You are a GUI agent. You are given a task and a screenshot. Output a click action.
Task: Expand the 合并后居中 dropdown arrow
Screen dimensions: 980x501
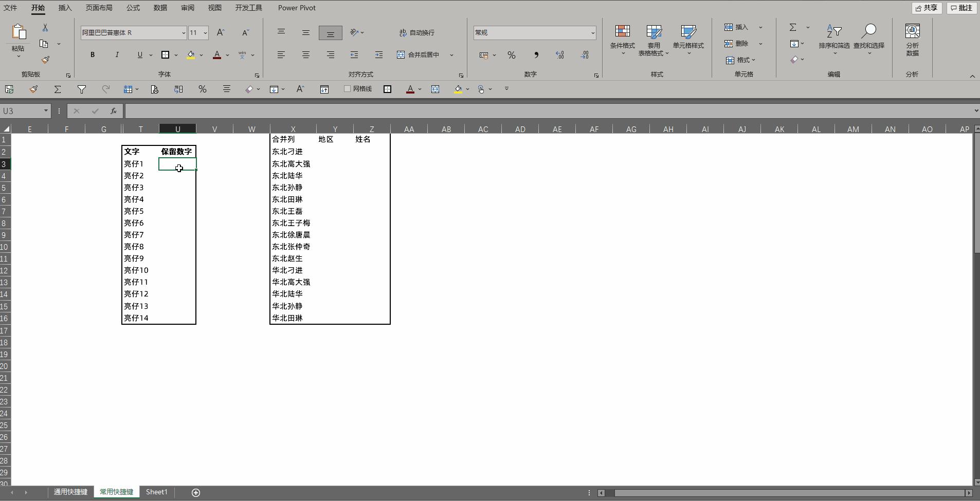pyautogui.click(x=451, y=55)
